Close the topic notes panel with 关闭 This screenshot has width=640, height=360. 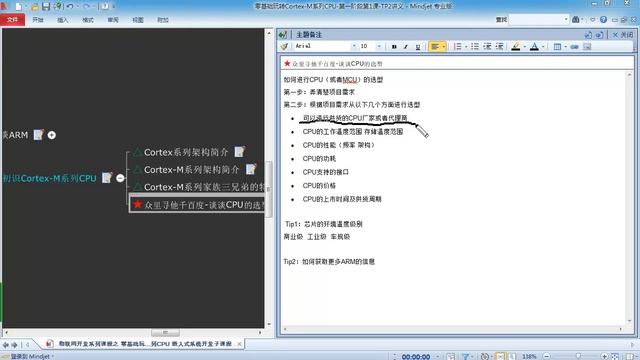[x=623, y=35]
